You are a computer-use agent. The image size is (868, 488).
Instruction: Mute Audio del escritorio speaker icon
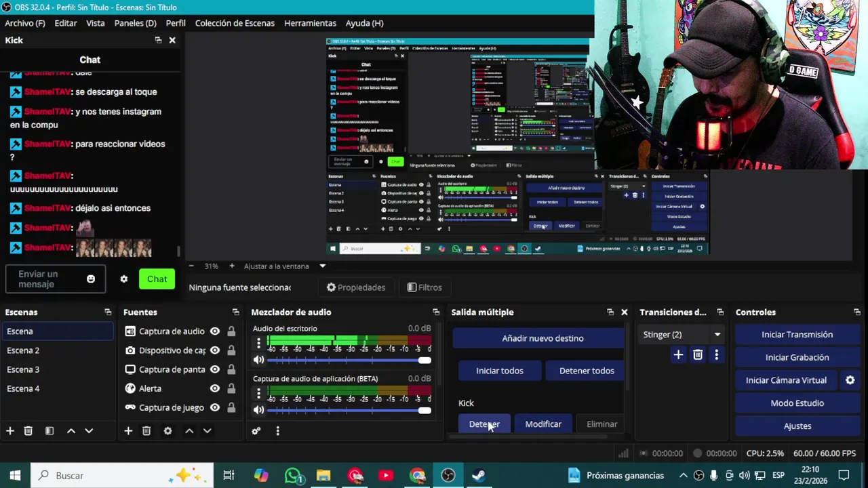[x=258, y=361]
